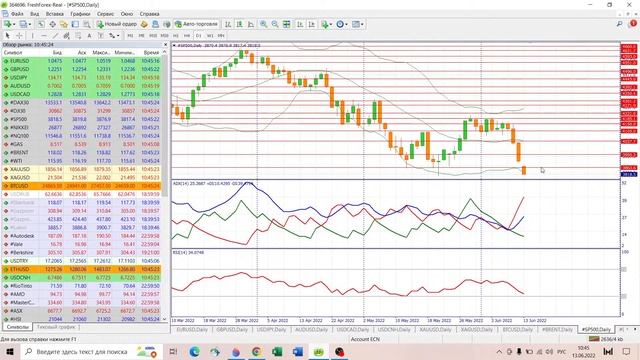
Task: Switch to the EURUSD,Daily chart tab
Action: click(x=192, y=329)
